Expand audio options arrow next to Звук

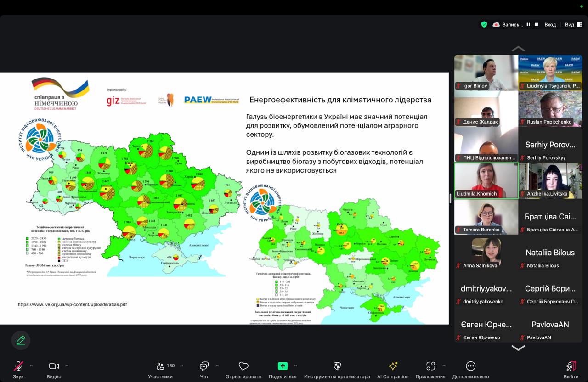(x=31, y=366)
